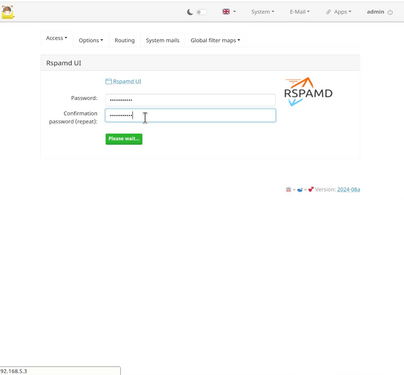Switch to the Routing tab
404x375 pixels.
[125, 40]
